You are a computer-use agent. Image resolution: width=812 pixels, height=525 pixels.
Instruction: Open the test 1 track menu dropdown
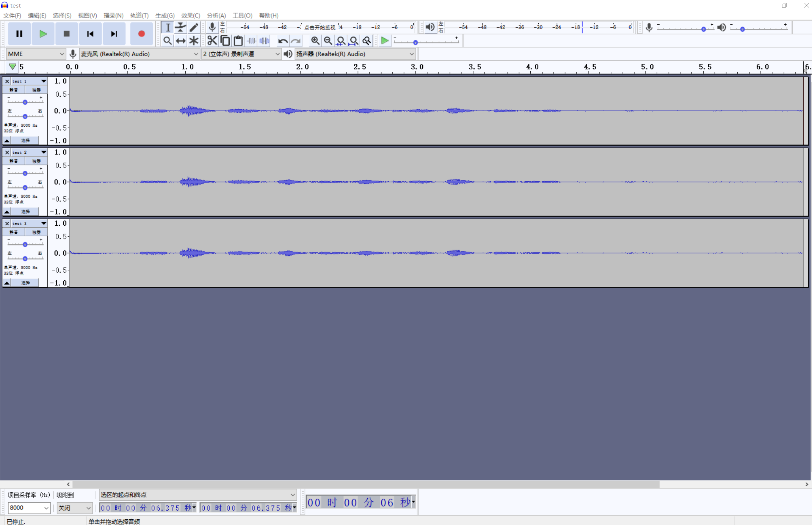coord(43,81)
